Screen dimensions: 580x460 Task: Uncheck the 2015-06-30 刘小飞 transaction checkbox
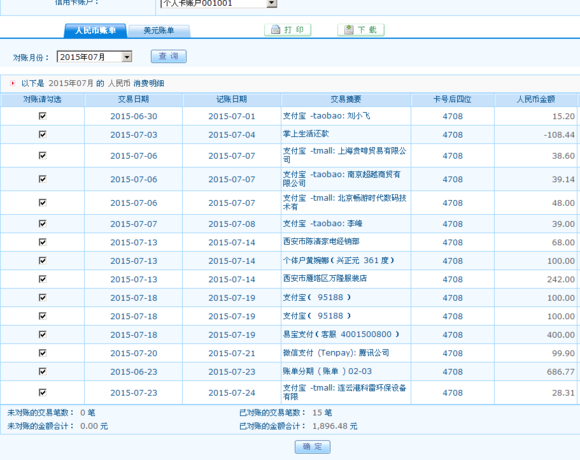pyautogui.click(x=43, y=116)
